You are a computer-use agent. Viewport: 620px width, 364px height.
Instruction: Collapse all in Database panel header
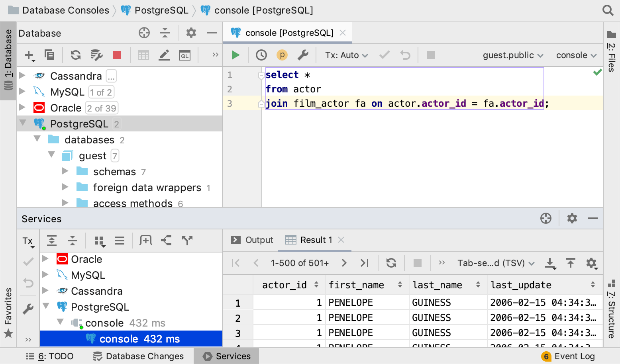click(165, 33)
